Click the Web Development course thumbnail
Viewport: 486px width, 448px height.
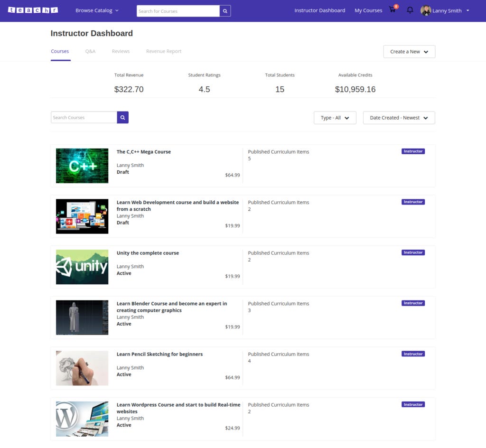[82, 216]
